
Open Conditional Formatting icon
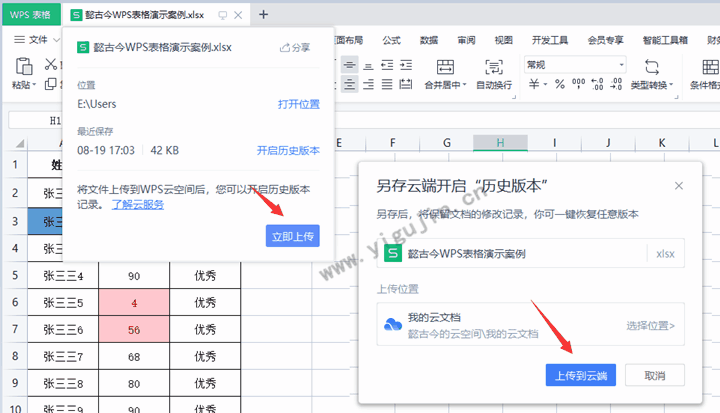point(710,67)
